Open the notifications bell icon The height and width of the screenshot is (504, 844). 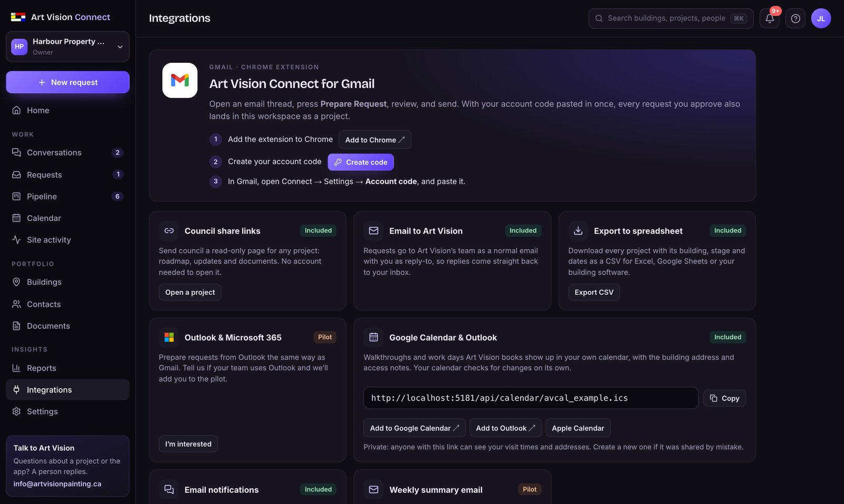click(770, 18)
